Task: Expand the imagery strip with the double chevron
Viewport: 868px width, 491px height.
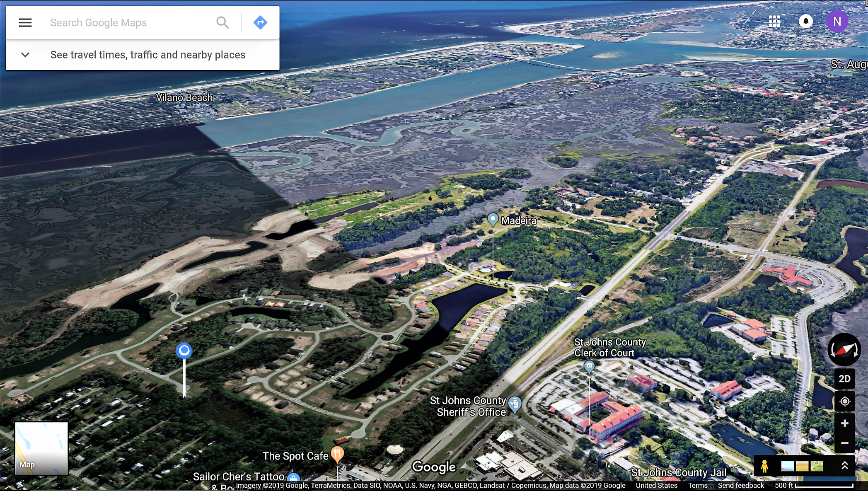Action: [845, 466]
